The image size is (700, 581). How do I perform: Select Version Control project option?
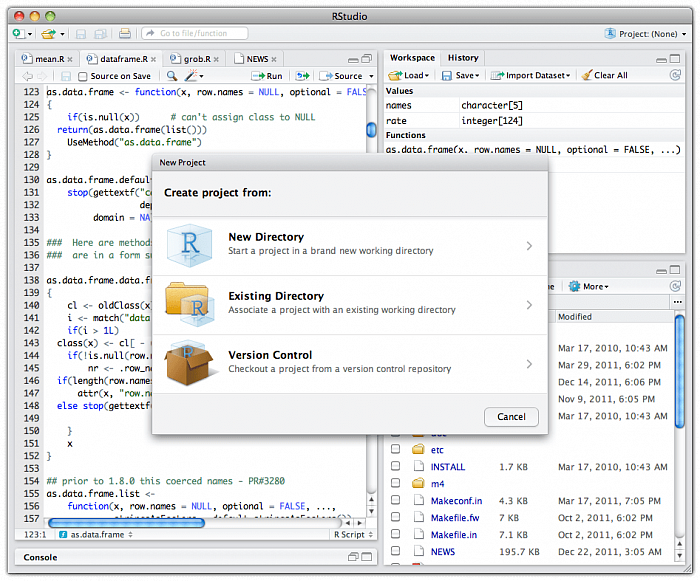click(x=350, y=364)
